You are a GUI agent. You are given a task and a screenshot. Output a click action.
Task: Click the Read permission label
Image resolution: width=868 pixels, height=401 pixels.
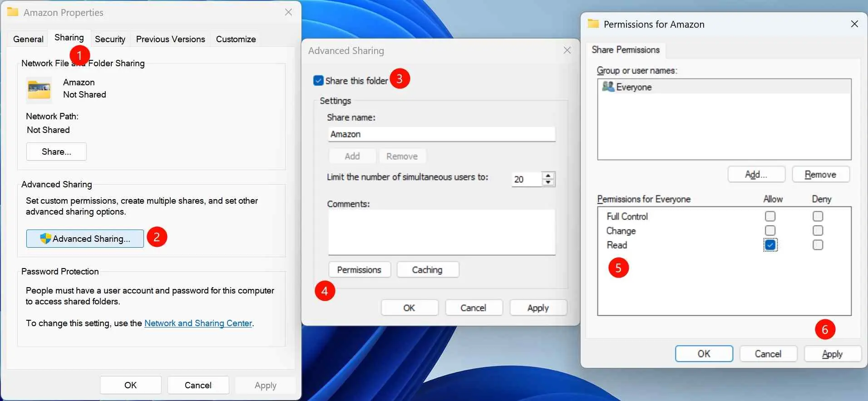[616, 245]
